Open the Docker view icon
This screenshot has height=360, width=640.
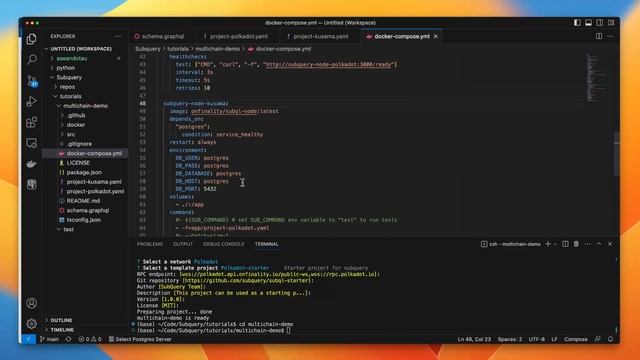coord(31,164)
